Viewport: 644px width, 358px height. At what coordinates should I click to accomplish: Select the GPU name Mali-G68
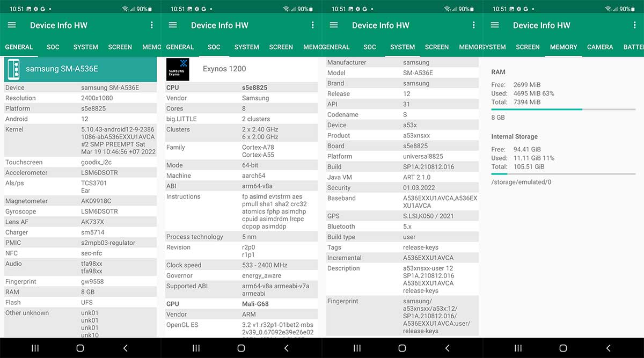(255, 304)
